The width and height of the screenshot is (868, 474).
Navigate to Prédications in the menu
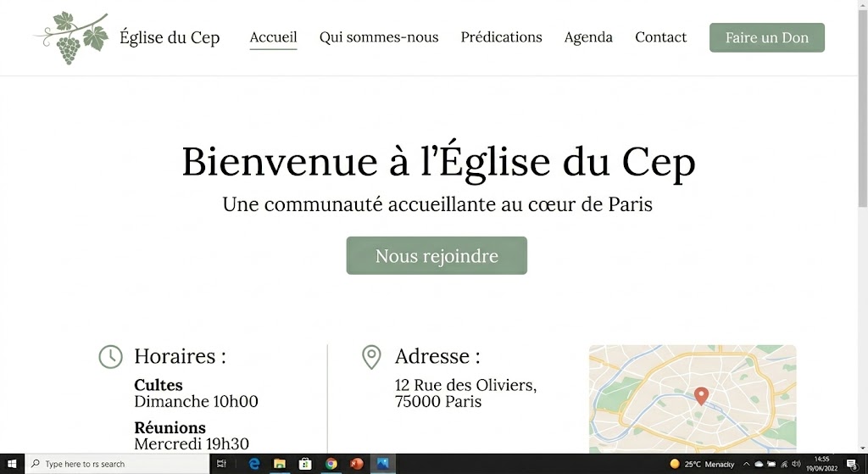click(x=501, y=37)
